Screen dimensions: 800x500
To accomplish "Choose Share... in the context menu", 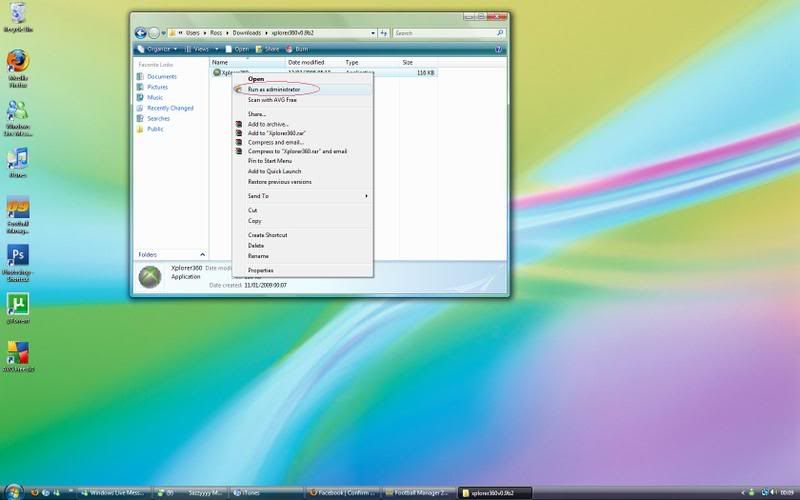I will (x=303, y=114).
